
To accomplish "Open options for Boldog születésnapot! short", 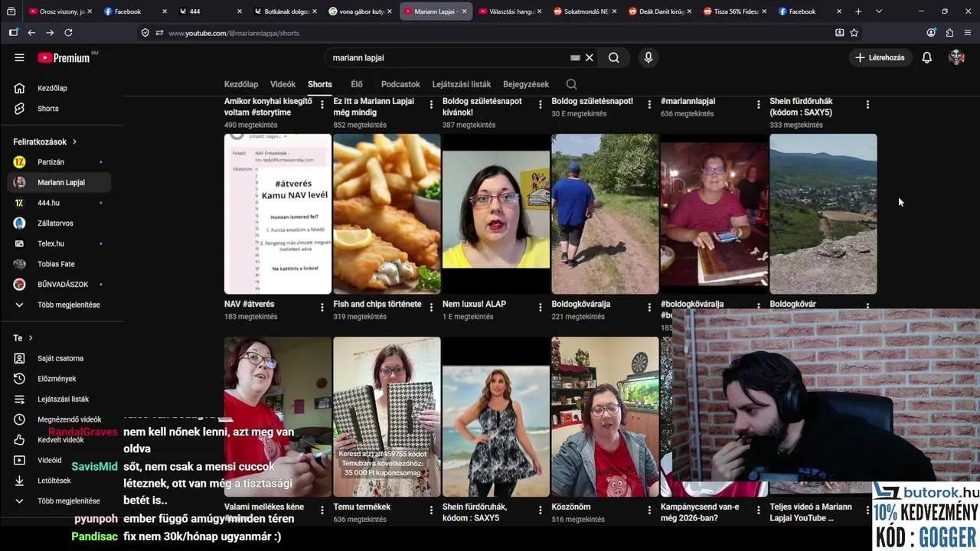I will [x=649, y=104].
